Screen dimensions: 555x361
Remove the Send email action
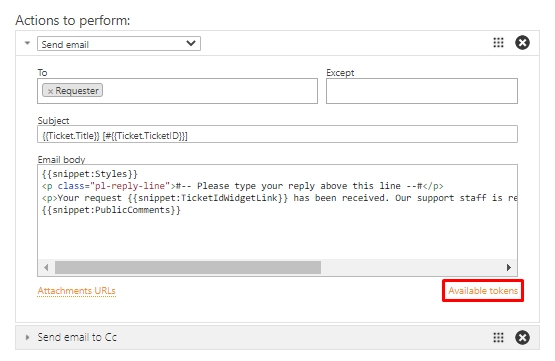pos(522,43)
